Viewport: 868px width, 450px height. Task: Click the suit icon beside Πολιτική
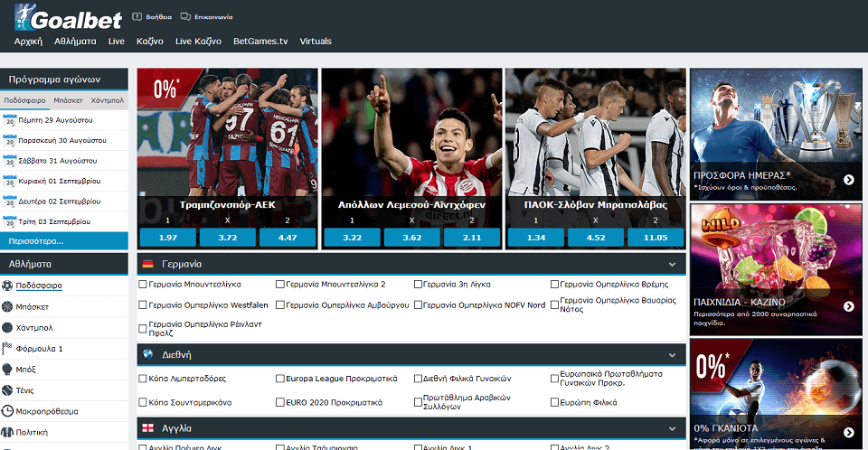pos(7,432)
